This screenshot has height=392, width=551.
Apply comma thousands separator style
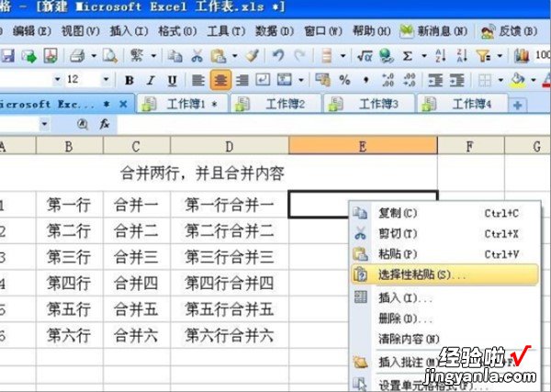pos(365,81)
